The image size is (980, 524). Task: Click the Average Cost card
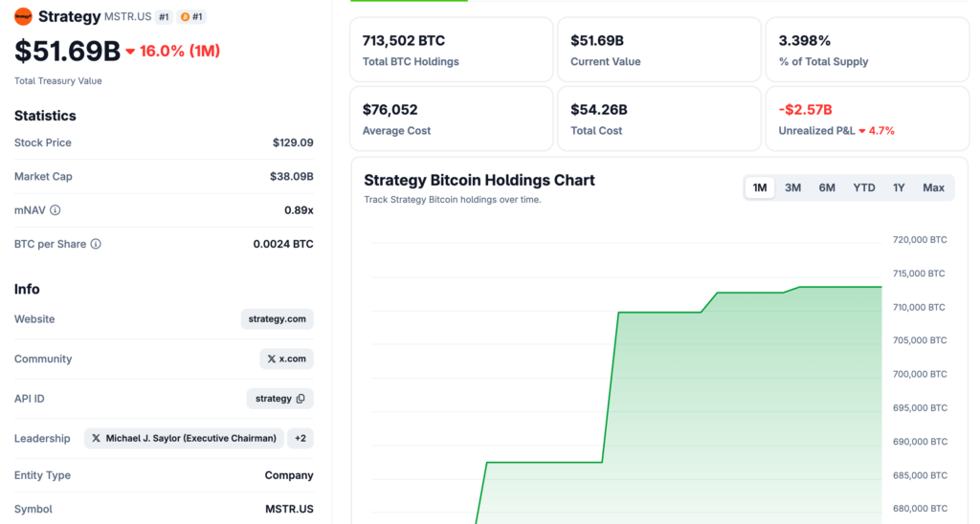tap(451, 119)
